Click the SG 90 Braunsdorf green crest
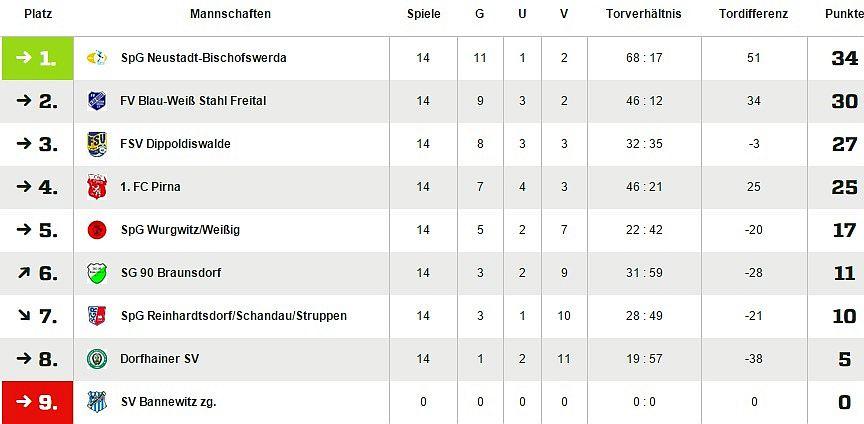This screenshot has height=424, width=864. point(97,273)
